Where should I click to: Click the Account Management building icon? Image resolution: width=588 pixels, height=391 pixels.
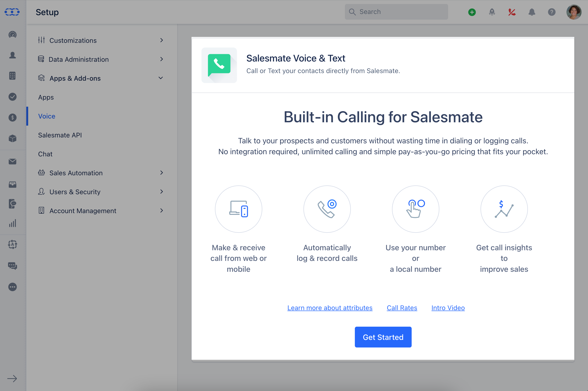[x=41, y=211]
